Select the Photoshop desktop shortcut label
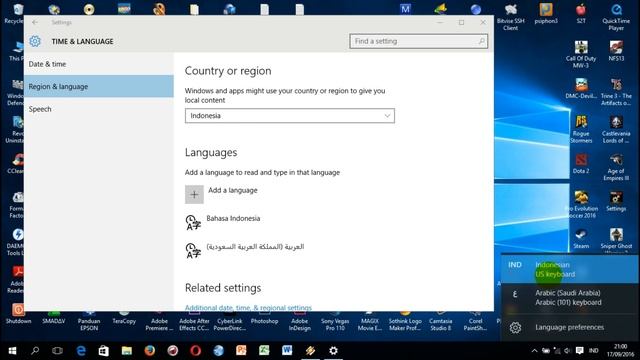This screenshot has width=640, height=360. coord(264,321)
